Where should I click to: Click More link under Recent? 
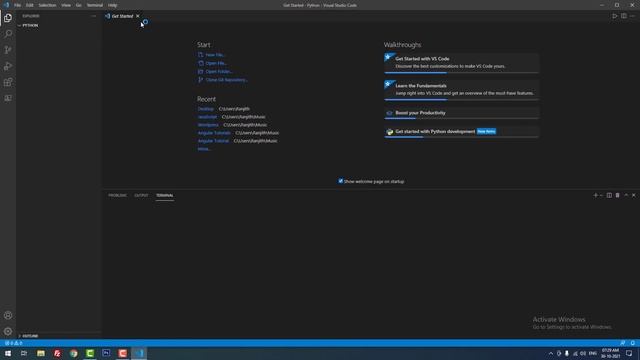[x=204, y=149]
